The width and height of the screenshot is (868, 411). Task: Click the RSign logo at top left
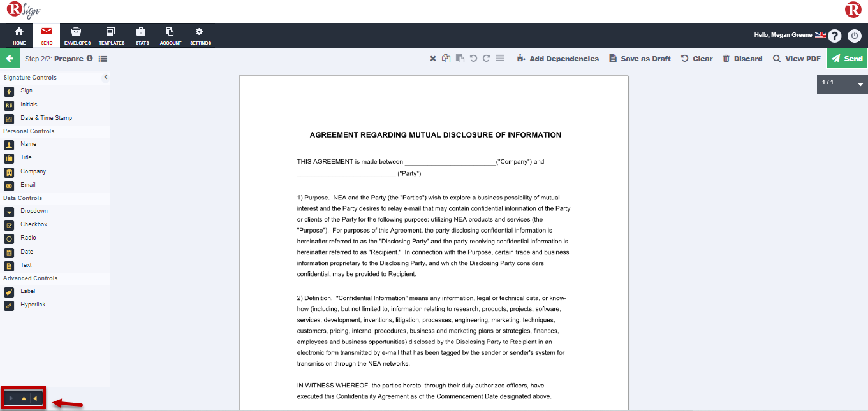[25, 10]
